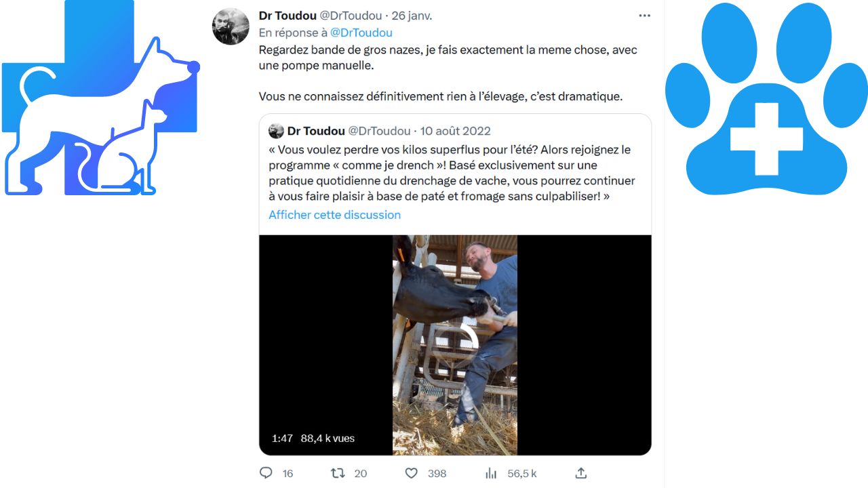
Task: Open quoted tweet text about drenchage
Action: tap(452, 173)
